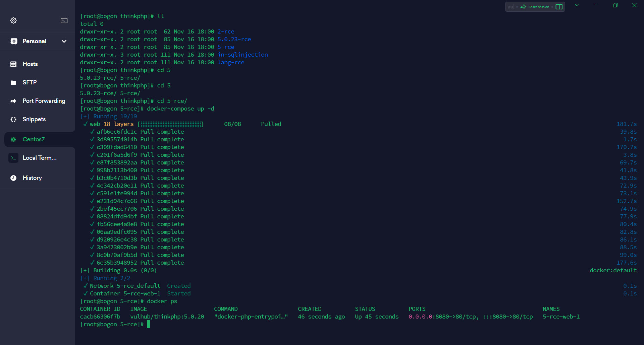Screen dimensions: 644x345
Task: Switch to the Local Terminal tab
Action: (x=40, y=158)
